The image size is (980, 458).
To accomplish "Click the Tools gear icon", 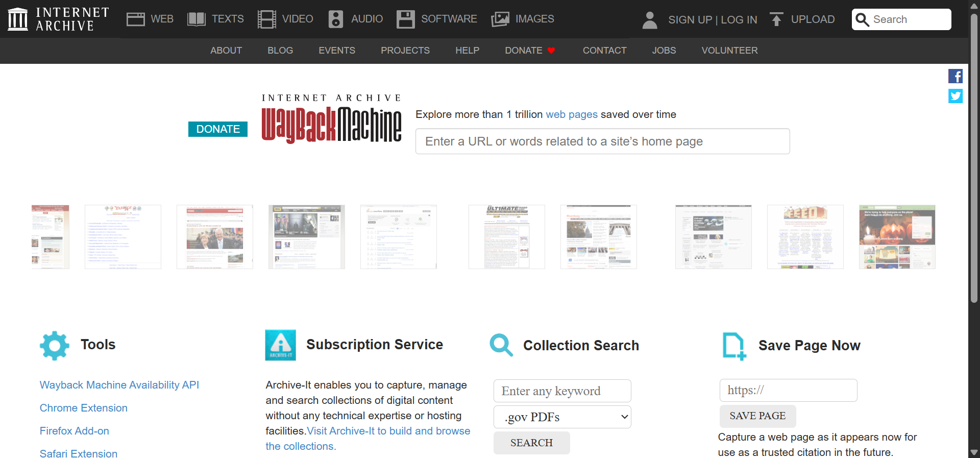I will pyautogui.click(x=55, y=346).
